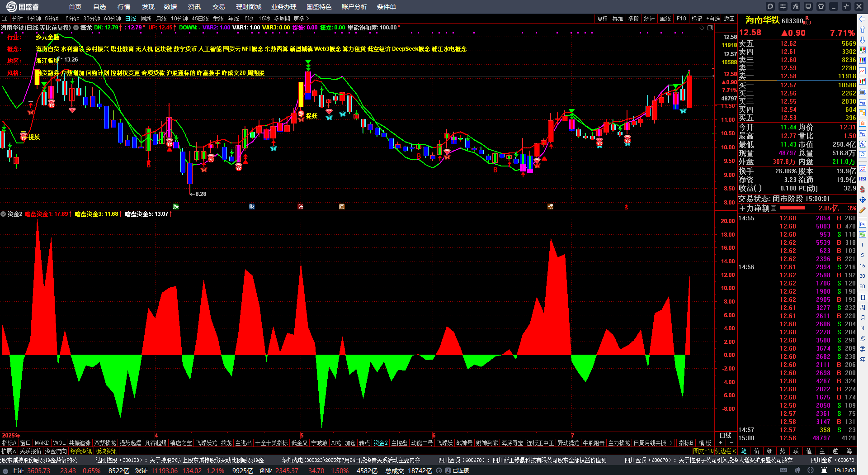Viewport: 868px width, 475px height.
Task: Select the pencil drawing tool in sidebar
Action: click(863, 210)
